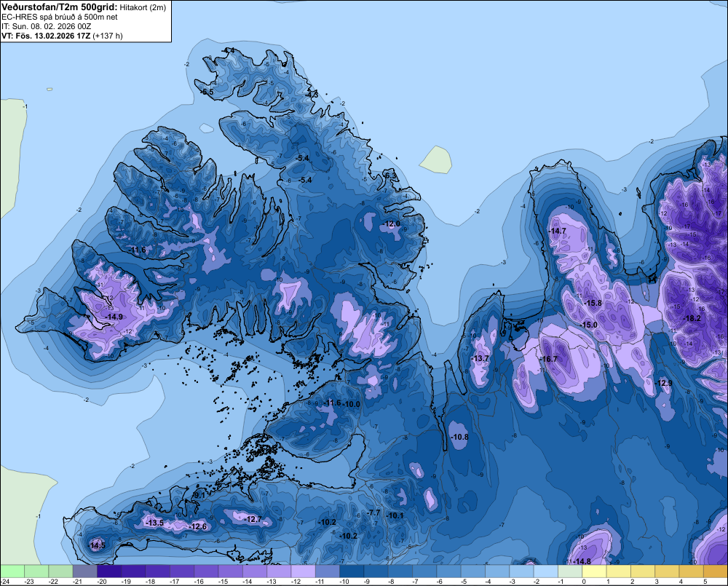Select the -5.5 temperature label

coord(207,92)
